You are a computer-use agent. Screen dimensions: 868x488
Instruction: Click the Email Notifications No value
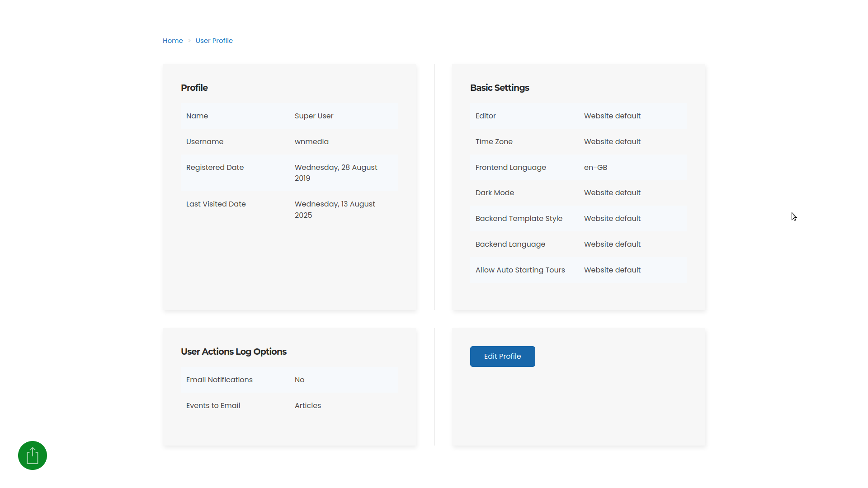299,380
